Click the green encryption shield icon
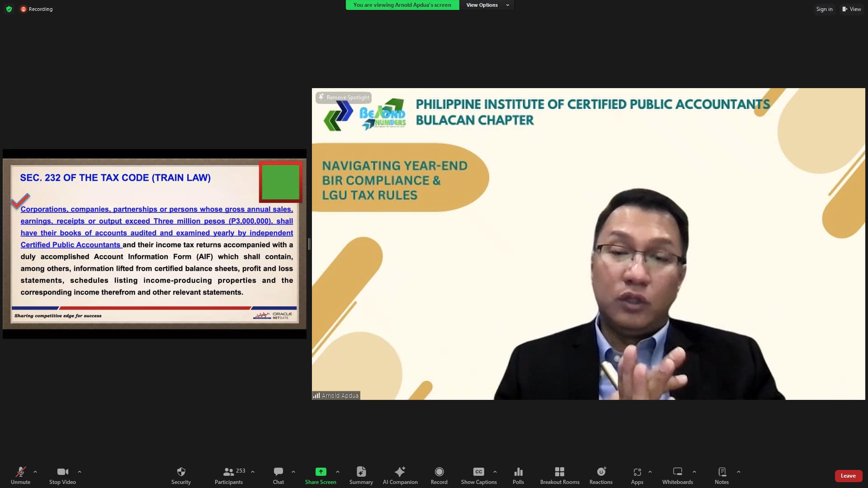 point(9,9)
